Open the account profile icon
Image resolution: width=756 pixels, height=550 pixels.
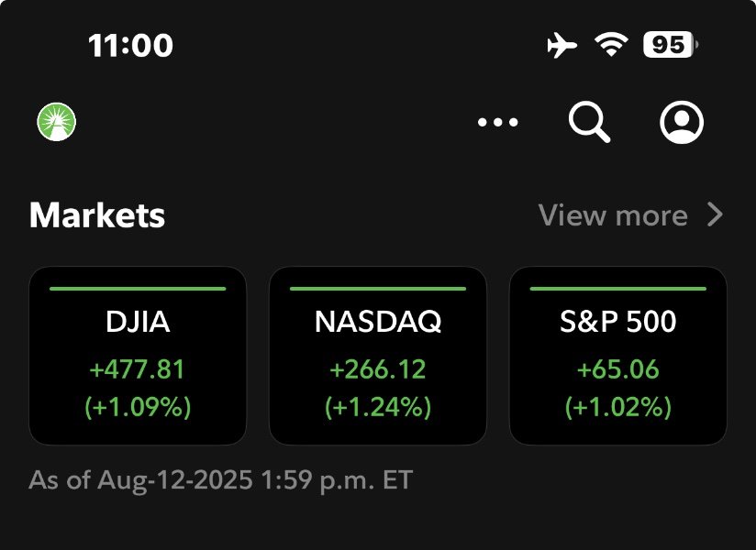click(682, 122)
